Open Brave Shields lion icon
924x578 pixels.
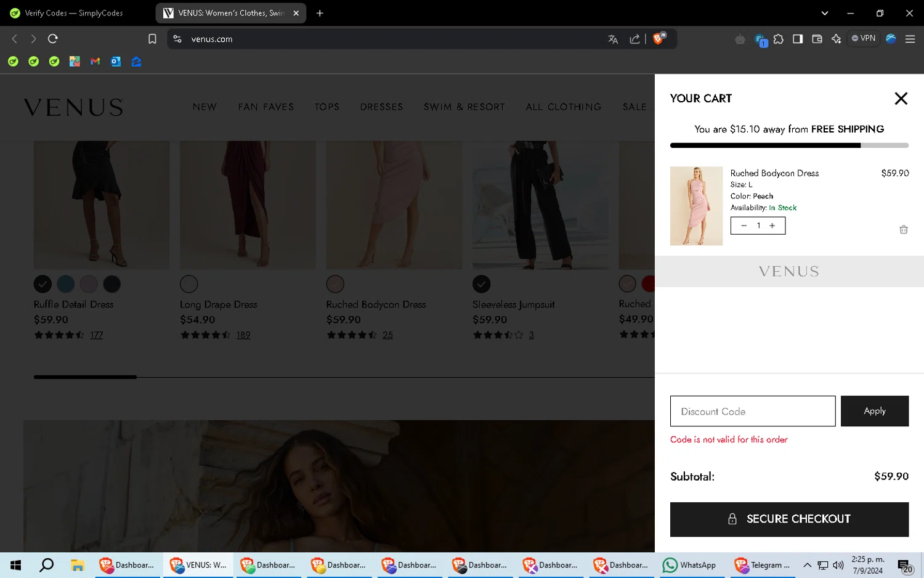pyautogui.click(x=659, y=39)
